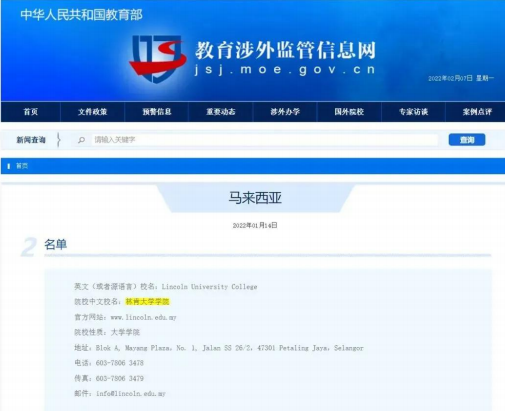Open the www.lincoln.edu.my website link
The image size is (505, 417).
pyautogui.click(x=143, y=317)
